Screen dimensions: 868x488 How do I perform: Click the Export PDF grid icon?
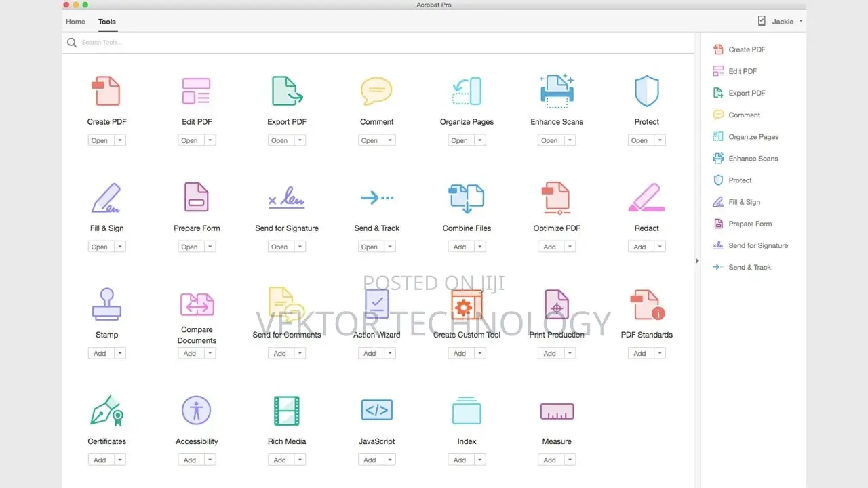pyautogui.click(x=287, y=91)
